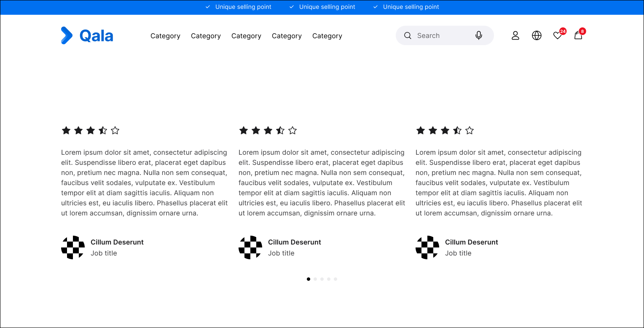Open the globe language selector icon
Viewport: 644px width, 328px height.
pyautogui.click(x=537, y=35)
